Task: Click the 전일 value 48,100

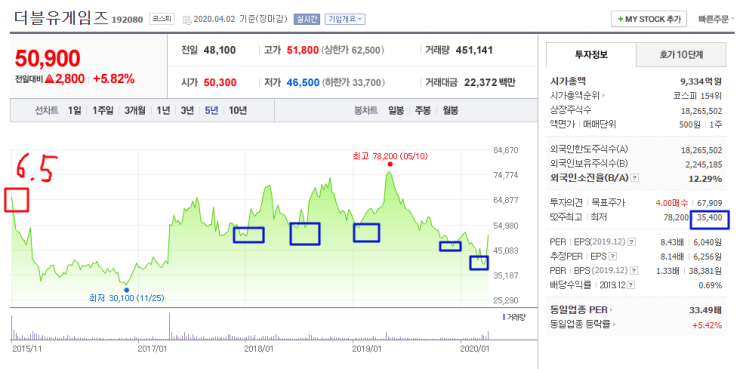Action: tap(219, 50)
